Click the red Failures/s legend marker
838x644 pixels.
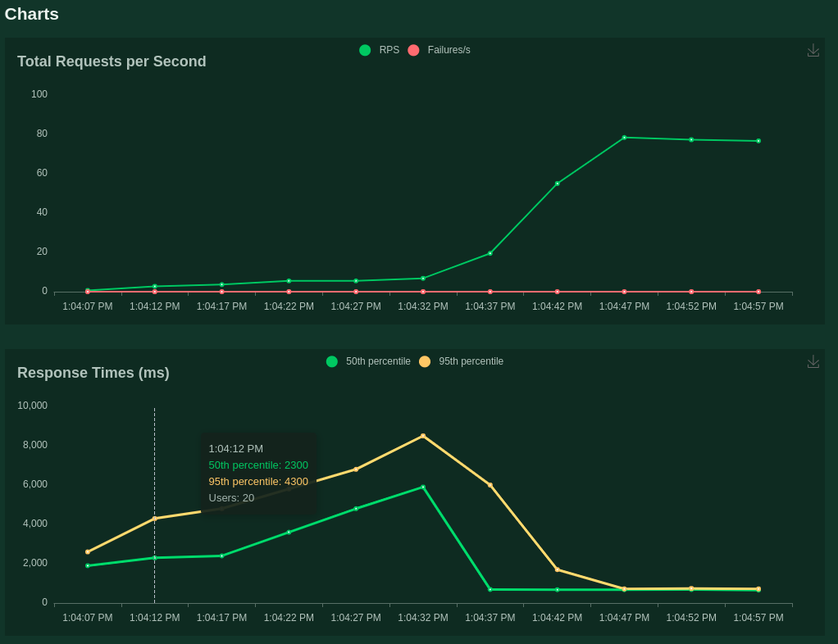(412, 50)
